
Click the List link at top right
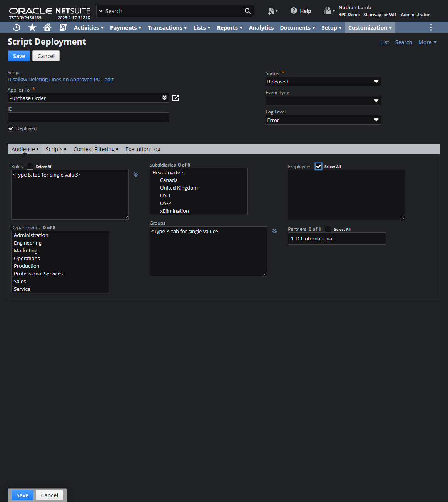pyautogui.click(x=384, y=42)
